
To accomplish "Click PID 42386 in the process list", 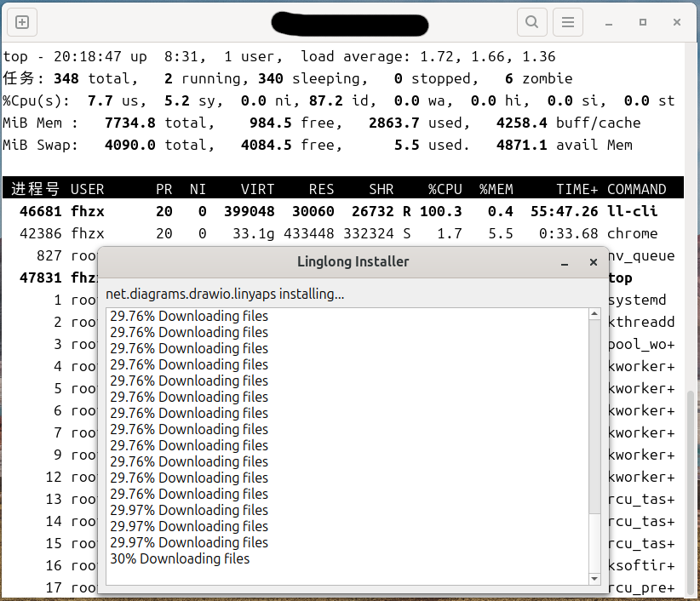I will 41,233.
